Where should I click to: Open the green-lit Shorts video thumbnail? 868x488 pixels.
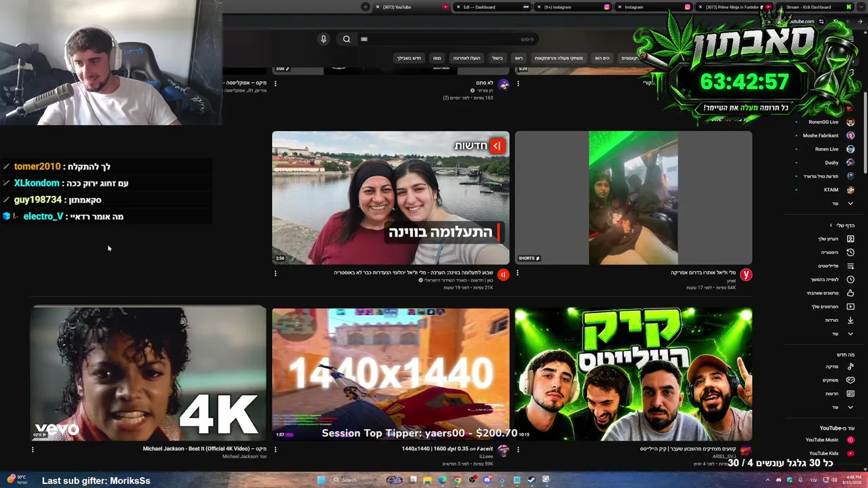pos(633,198)
